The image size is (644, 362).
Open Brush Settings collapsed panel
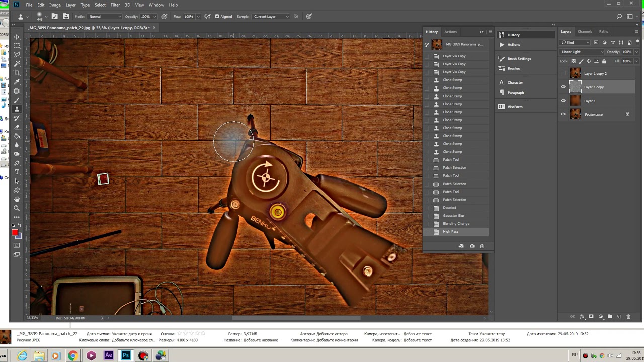click(x=519, y=59)
